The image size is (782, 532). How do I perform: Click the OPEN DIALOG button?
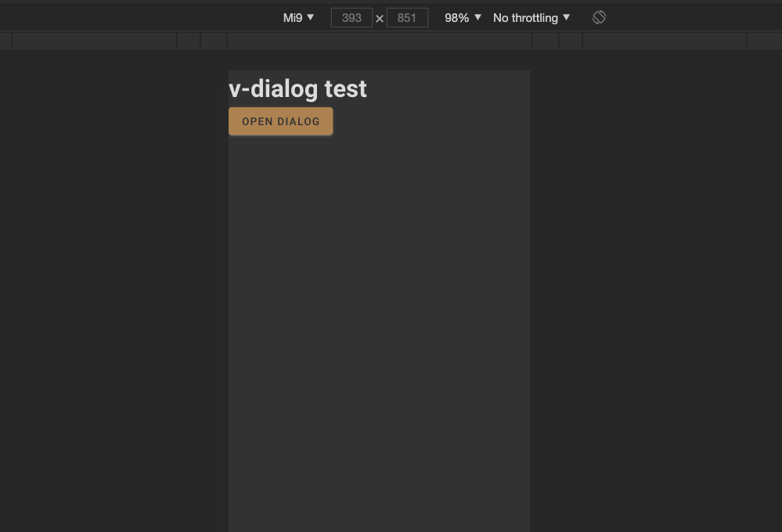(x=280, y=121)
